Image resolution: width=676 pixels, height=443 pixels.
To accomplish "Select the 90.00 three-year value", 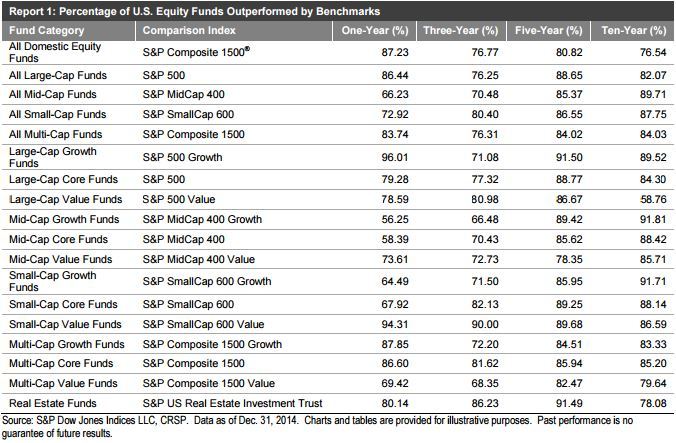I will click(475, 322).
